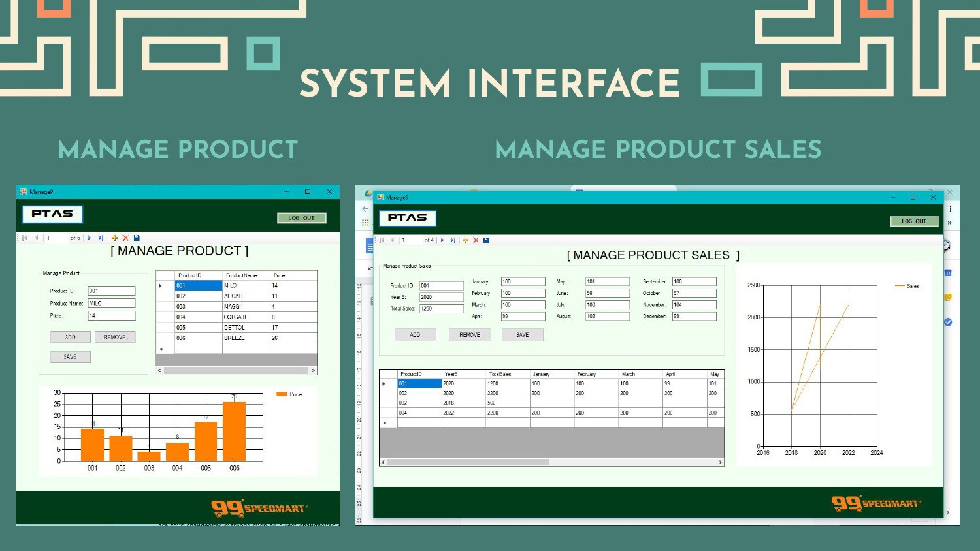Viewport: 980px width, 551px height.
Task: Click the yellow plus icon in Manage Product Sales toolbar
Action: point(466,240)
